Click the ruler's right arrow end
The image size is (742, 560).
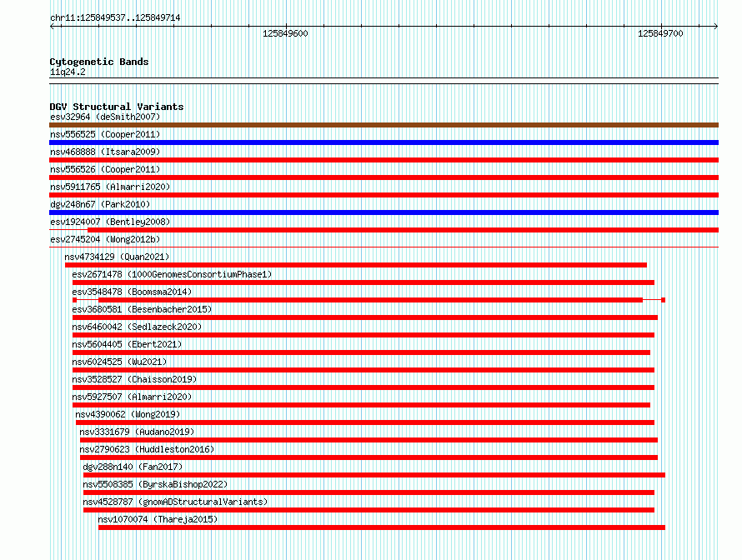click(x=716, y=27)
